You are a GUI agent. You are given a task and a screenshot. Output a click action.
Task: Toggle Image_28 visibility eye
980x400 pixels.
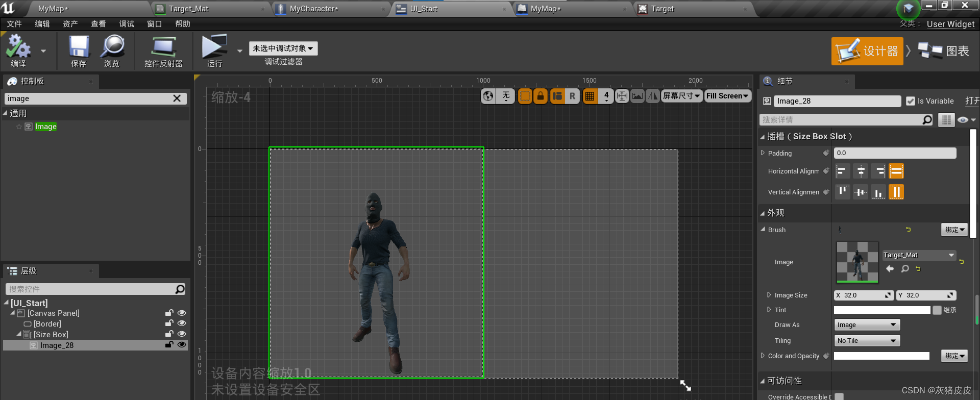(x=181, y=344)
